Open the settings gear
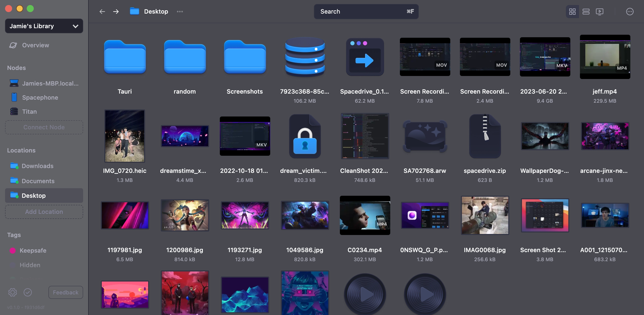 (x=12, y=292)
